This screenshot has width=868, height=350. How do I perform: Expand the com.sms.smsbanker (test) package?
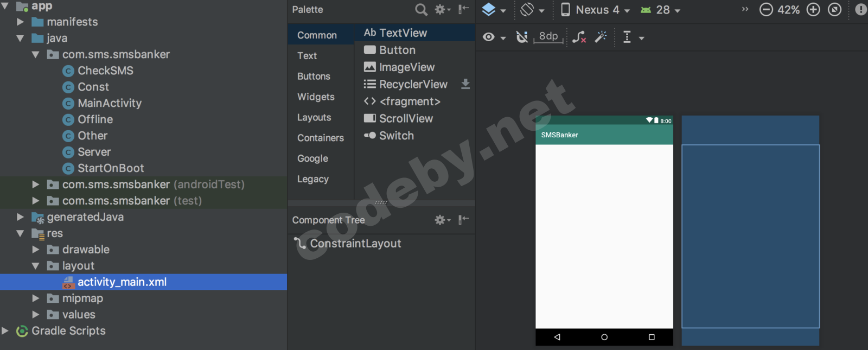(x=35, y=201)
